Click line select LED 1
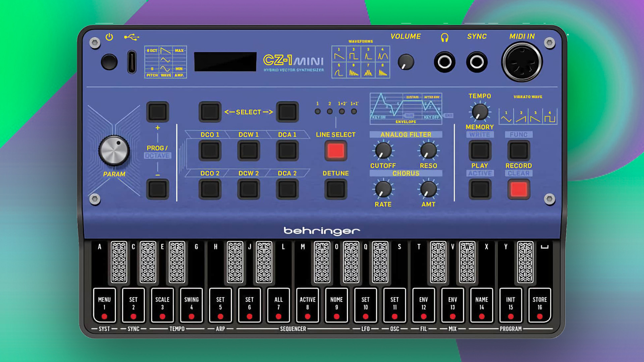The width and height of the screenshot is (644, 362). (318, 112)
